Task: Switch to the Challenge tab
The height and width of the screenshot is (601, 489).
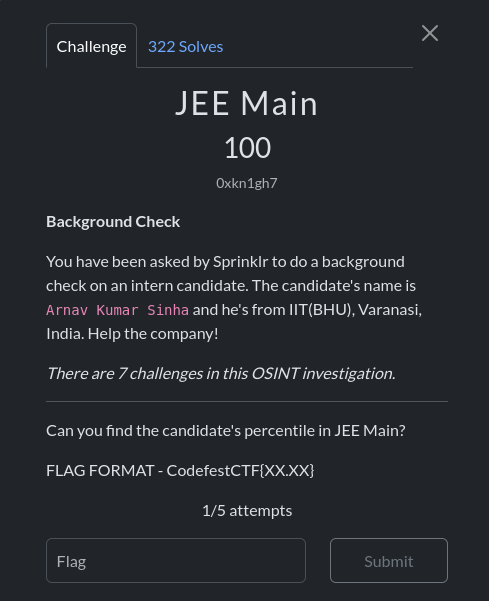Action: pos(91,46)
